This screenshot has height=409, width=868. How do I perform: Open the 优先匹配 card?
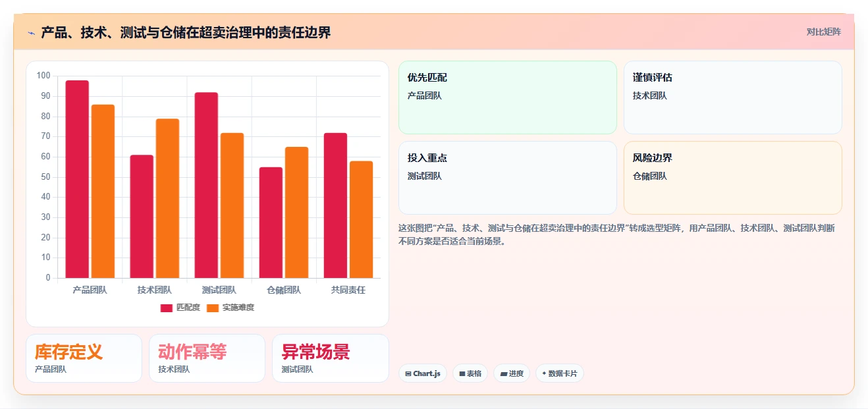(x=508, y=97)
